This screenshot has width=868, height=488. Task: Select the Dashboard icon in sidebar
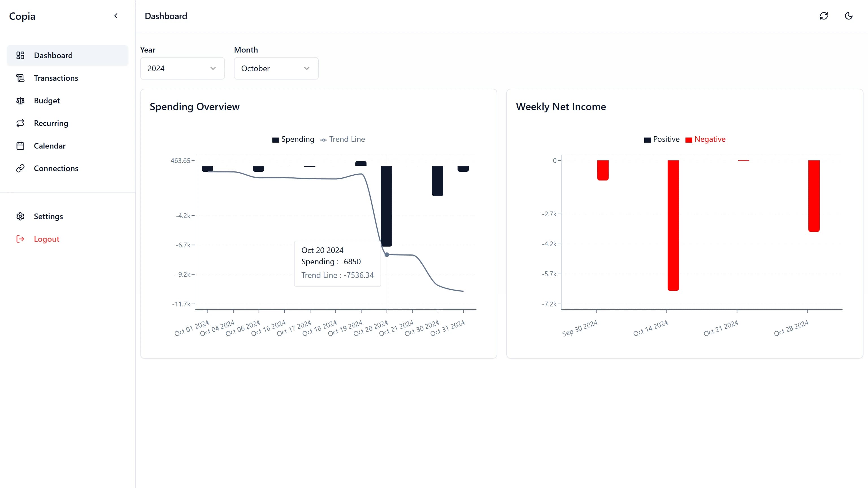pos(20,55)
